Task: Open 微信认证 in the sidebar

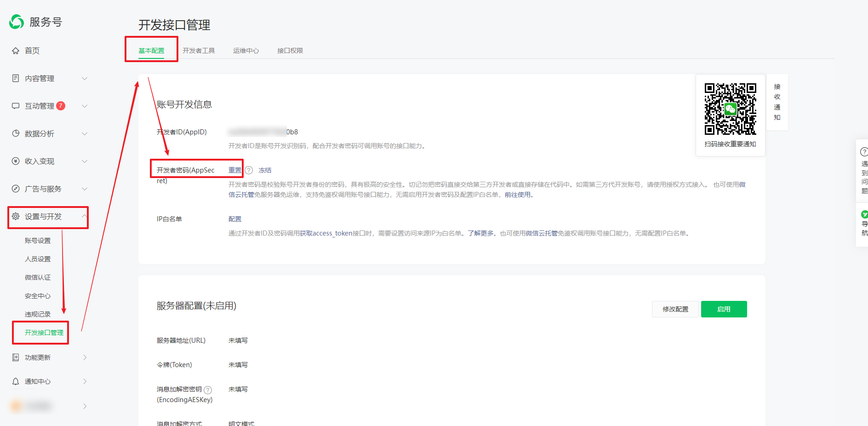Action: pos(38,277)
